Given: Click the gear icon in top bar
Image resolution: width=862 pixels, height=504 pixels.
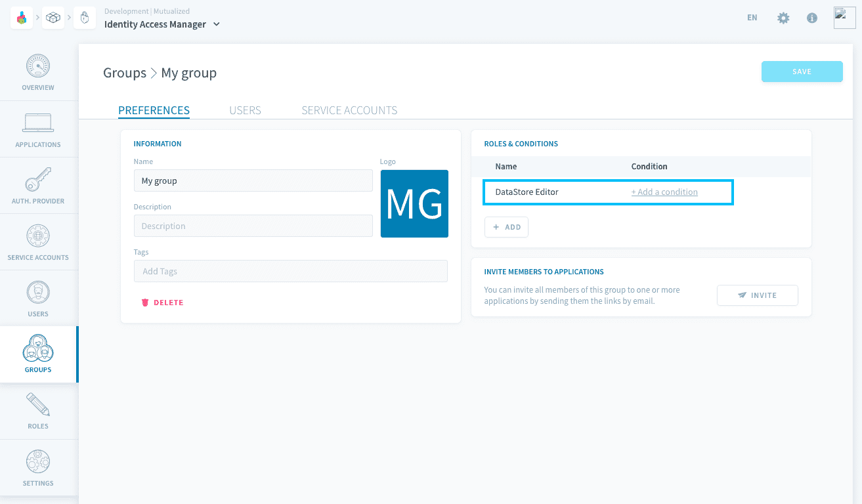Looking at the screenshot, I should click(x=783, y=18).
